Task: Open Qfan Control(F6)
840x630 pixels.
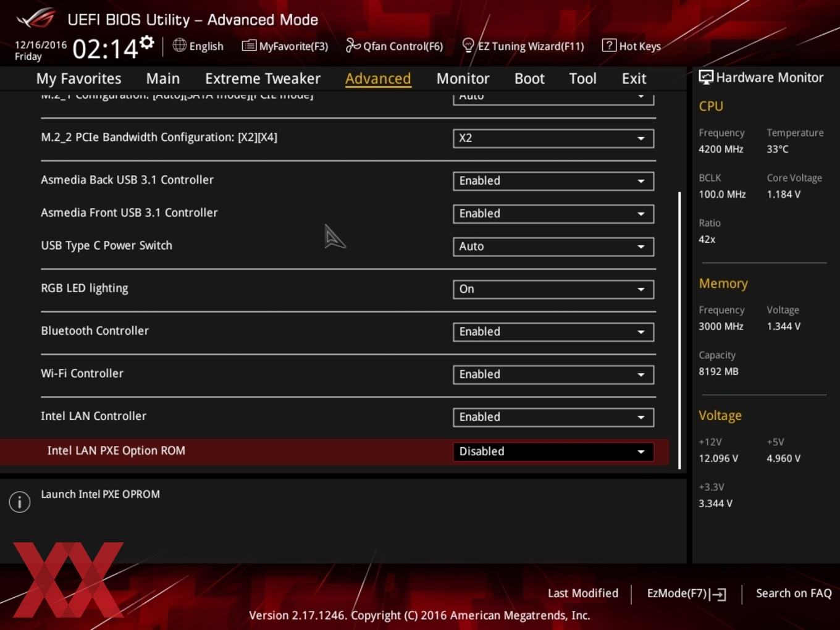Action: point(394,46)
